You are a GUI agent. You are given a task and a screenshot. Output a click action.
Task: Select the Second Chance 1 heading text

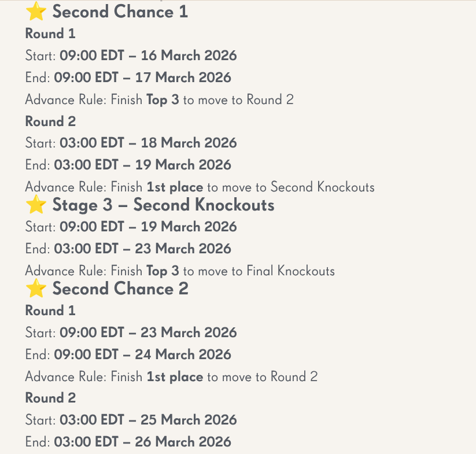120,12
